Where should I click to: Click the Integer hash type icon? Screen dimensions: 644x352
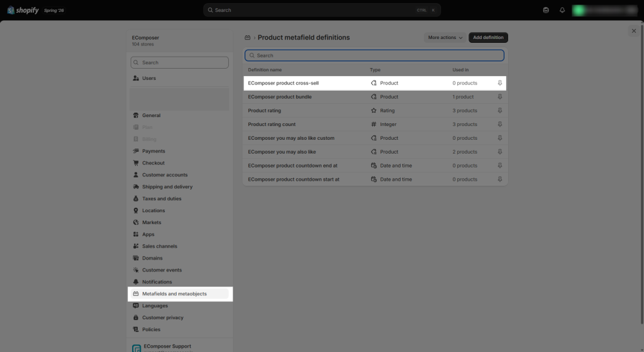pos(374,124)
